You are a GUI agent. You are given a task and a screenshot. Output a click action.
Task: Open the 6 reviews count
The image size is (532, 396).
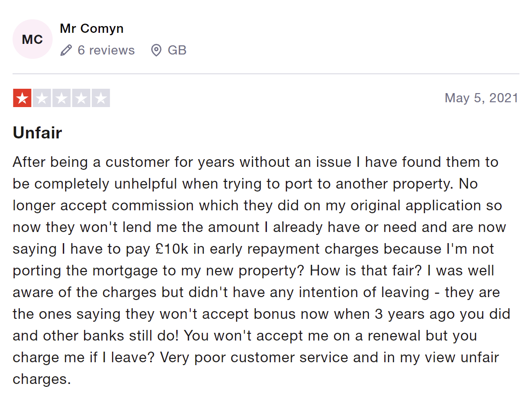pos(106,50)
